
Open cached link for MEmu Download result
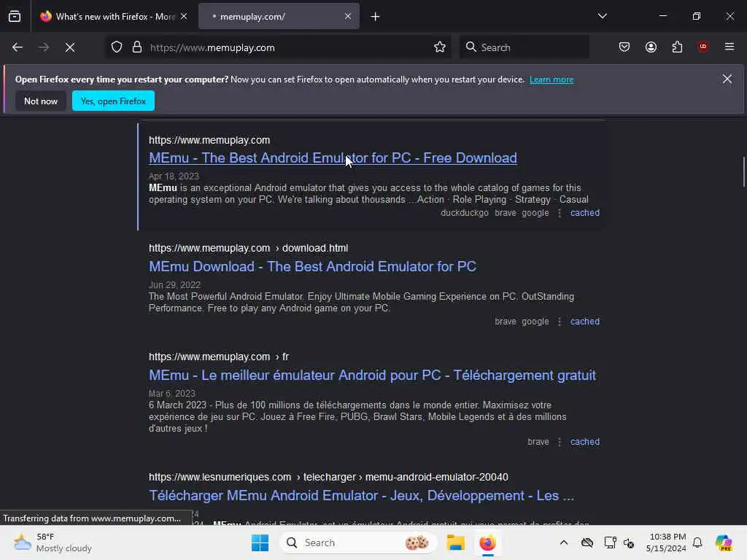[x=584, y=322]
